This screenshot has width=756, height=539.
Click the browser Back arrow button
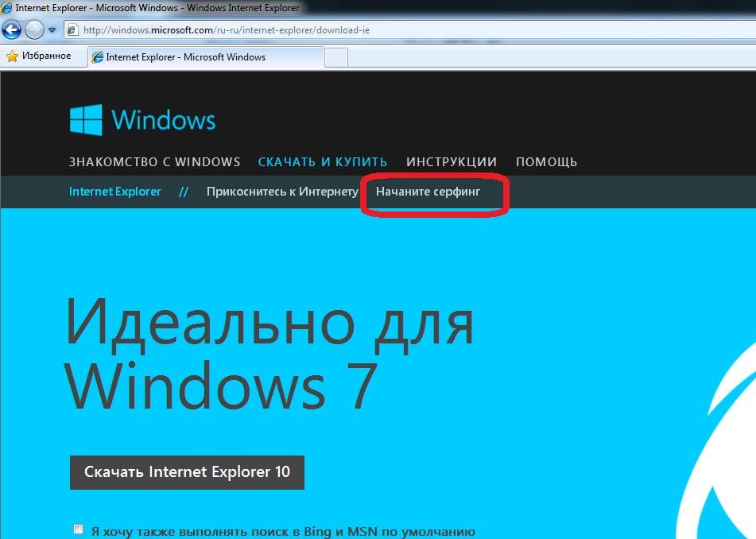[x=11, y=30]
